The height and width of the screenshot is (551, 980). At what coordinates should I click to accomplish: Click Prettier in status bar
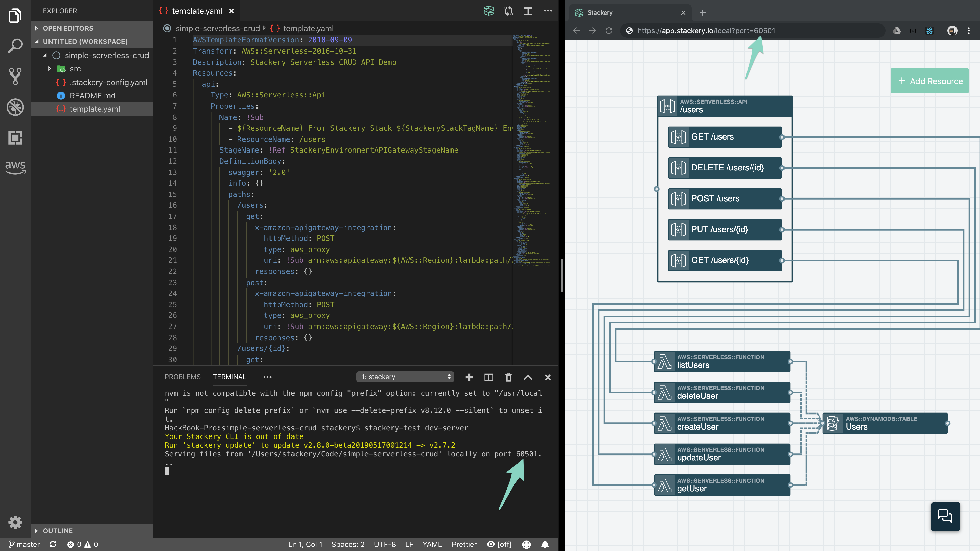(464, 544)
